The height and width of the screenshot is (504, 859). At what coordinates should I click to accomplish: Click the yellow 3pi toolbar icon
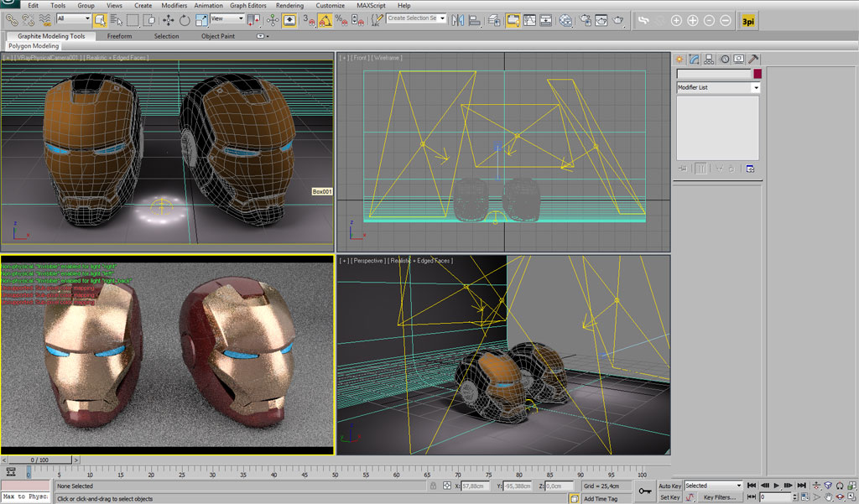click(747, 21)
